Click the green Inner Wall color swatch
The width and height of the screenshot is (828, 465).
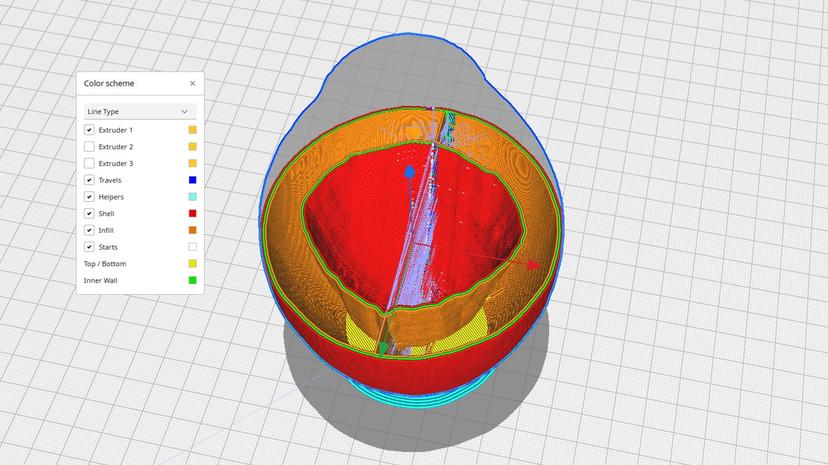tap(192, 280)
